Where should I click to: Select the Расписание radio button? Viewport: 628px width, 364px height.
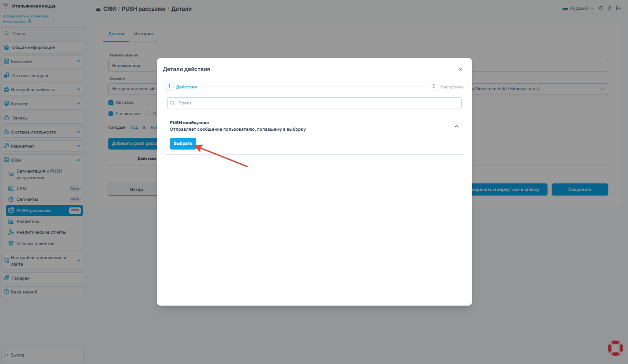111,113
